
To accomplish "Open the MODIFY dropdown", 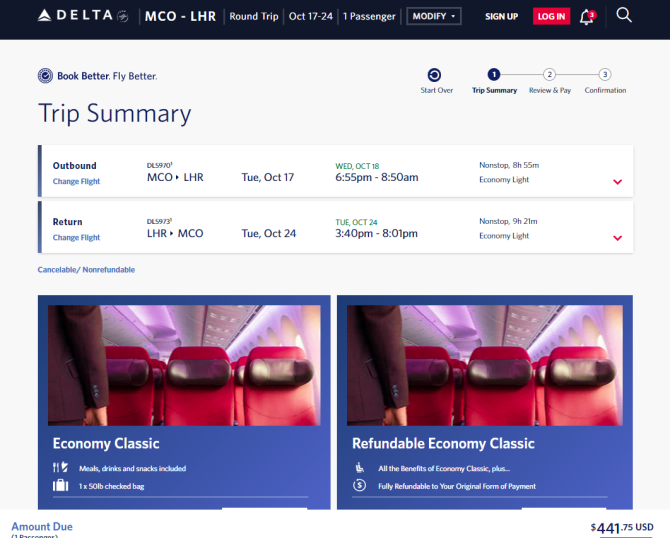I will pyautogui.click(x=434, y=16).
